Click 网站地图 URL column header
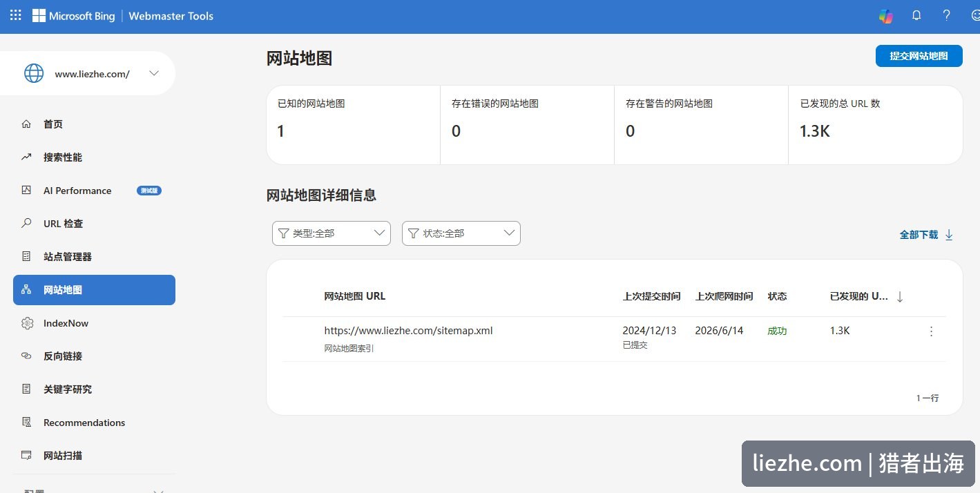 pyautogui.click(x=355, y=296)
